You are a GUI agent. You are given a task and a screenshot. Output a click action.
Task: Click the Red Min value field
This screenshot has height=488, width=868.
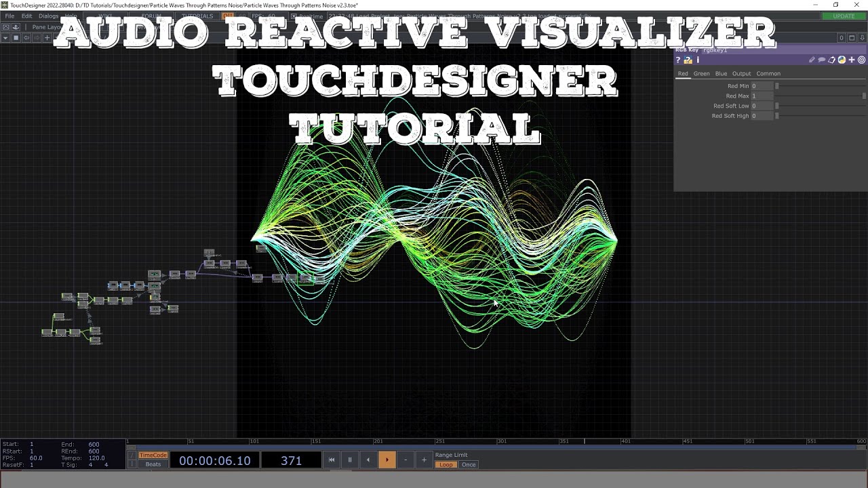click(x=762, y=86)
